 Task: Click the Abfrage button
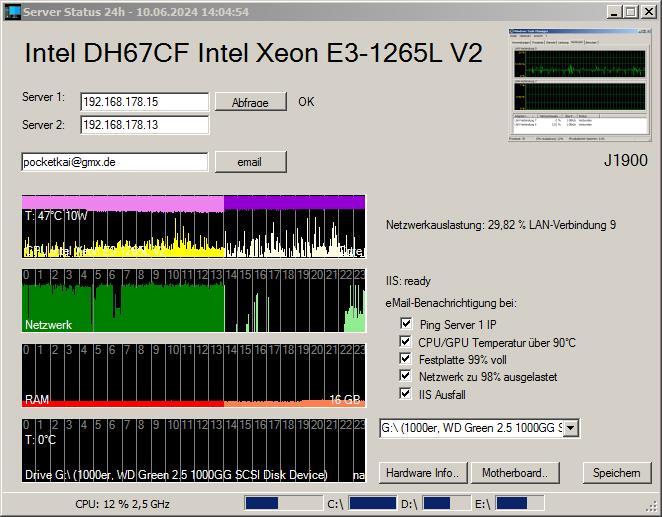(250, 102)
